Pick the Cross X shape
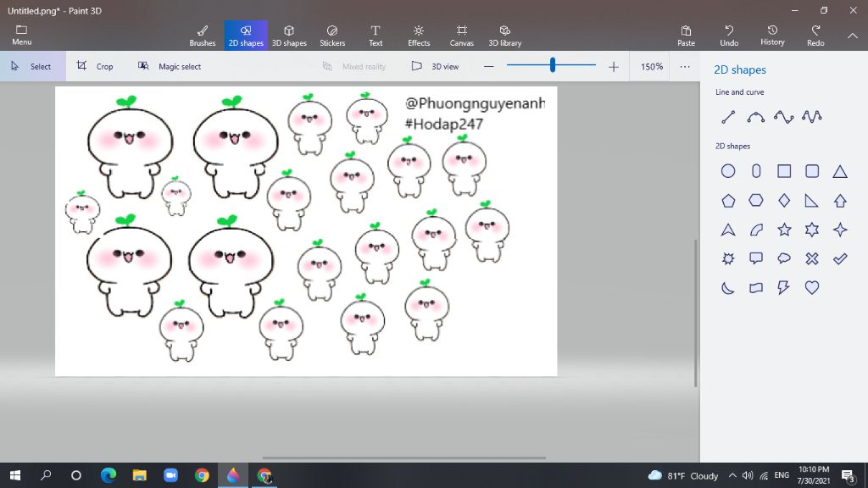 tap(812, 258)
